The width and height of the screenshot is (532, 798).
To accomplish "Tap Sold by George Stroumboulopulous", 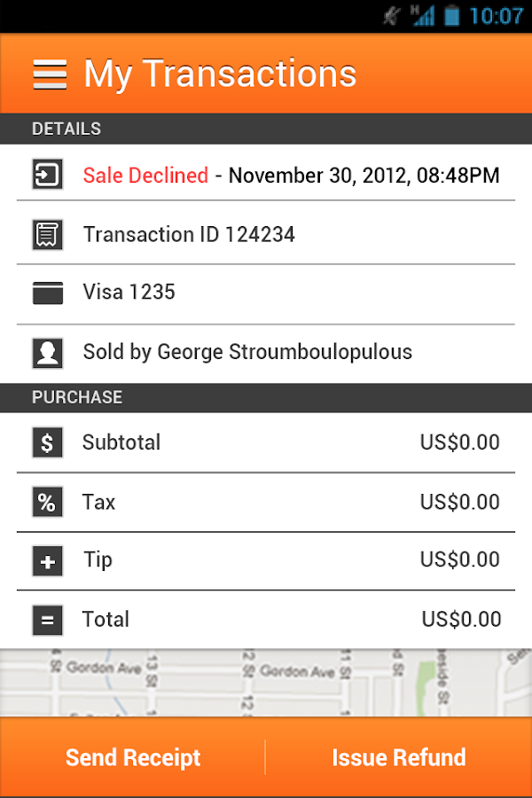I will tap(247, 352).
